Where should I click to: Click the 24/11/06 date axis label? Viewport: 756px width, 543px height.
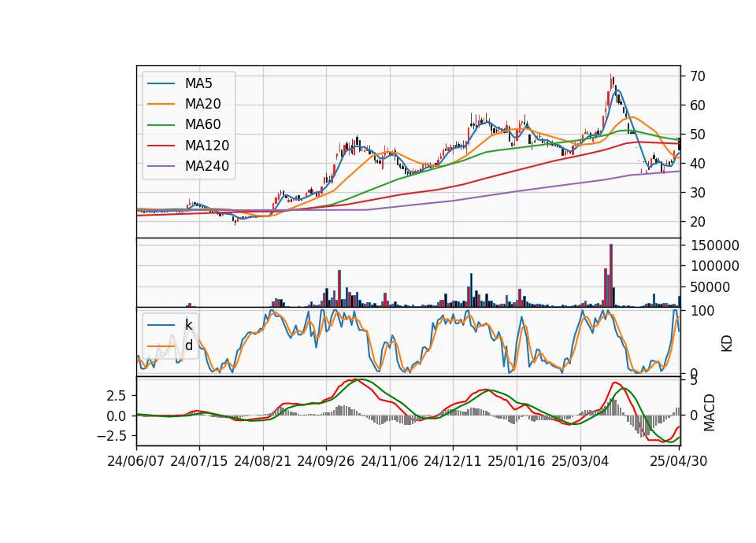click(390, 461)
